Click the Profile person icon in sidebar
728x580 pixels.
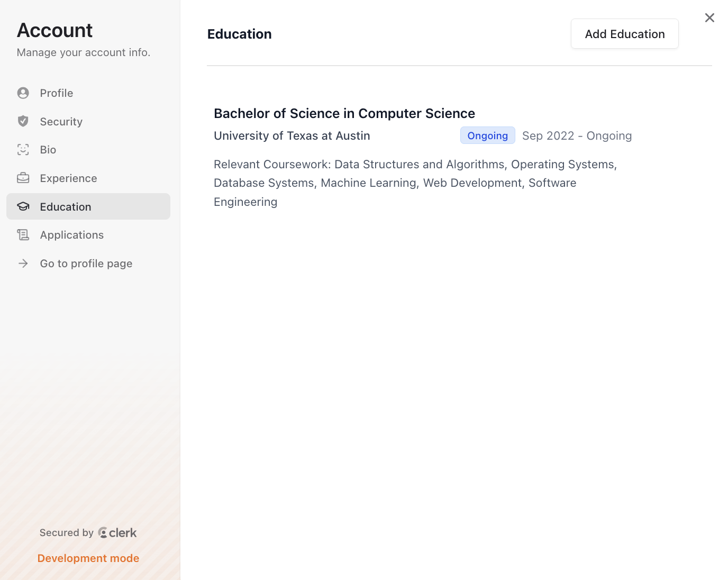tap(23, 93)
